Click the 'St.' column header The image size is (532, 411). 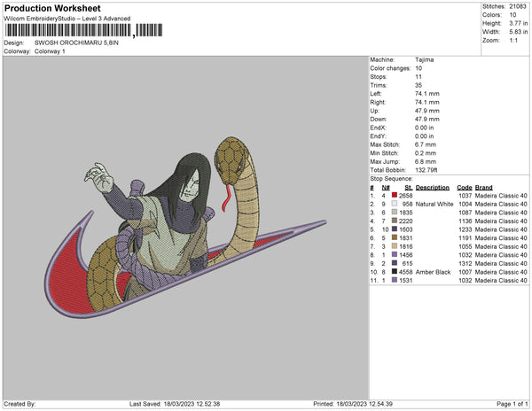(x=409, y=188)
